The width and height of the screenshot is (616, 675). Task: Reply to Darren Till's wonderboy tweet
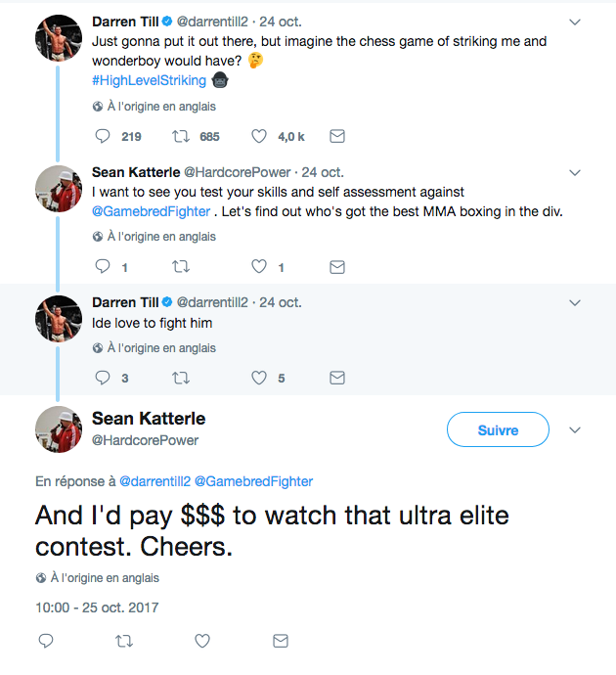tap(103, 136)
